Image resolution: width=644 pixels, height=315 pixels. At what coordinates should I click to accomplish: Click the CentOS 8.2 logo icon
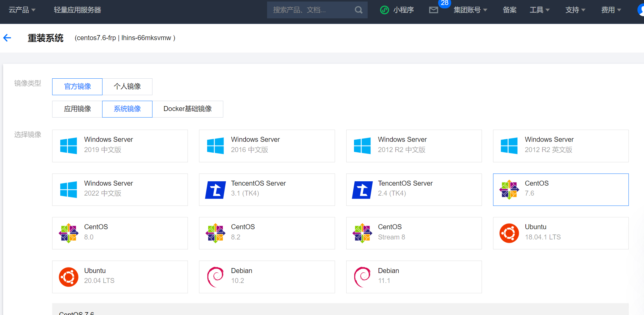pyautogui.click(x=215, y=233)
